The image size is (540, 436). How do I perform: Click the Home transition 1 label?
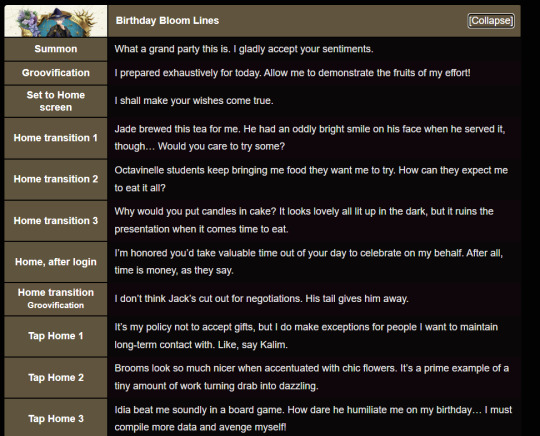[x=56, y=138]
